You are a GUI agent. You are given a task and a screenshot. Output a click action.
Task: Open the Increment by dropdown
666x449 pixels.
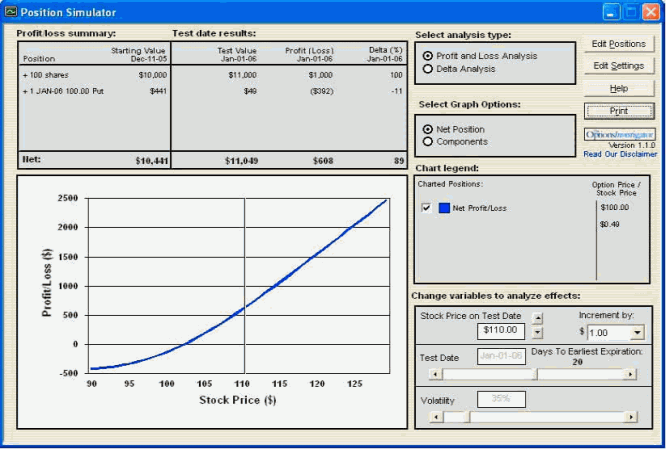tap(638, 332)
